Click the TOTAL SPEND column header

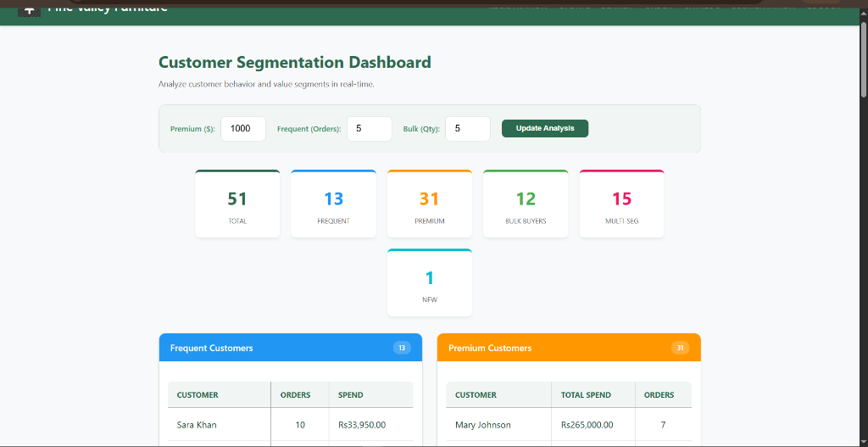coord(593,395)
